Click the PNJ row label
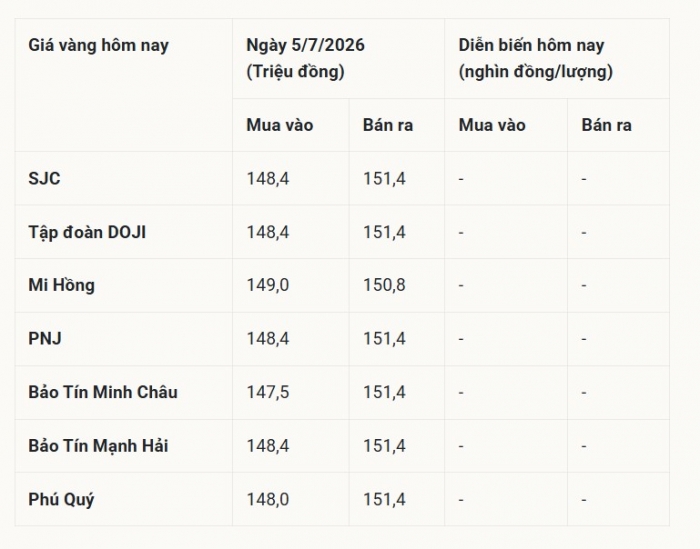This screenshot has height=549, width=700. (x=45, y=338)
